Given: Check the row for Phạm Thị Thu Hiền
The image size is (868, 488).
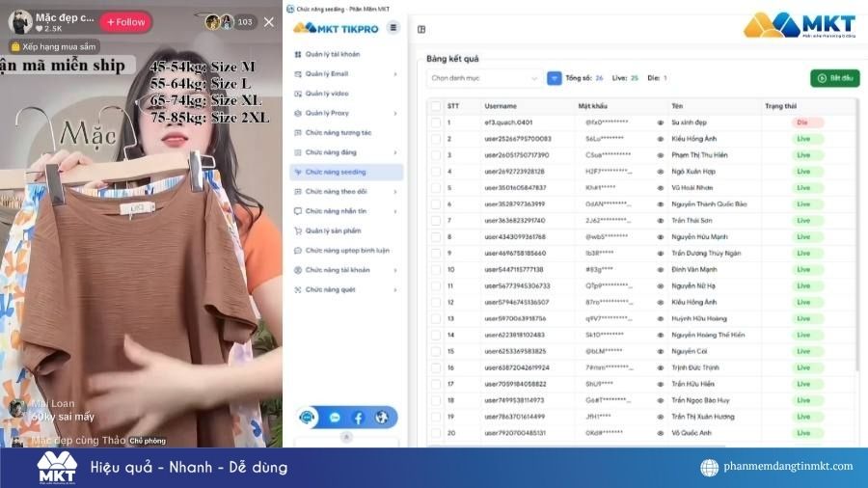Looking at the screenshot, I should pos(436,155).
